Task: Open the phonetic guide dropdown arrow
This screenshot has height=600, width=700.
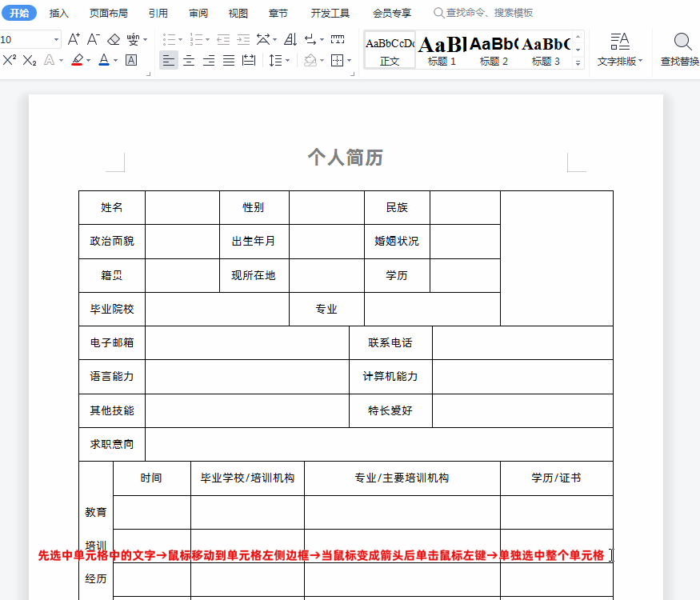Action: click(x=145, y=40)
